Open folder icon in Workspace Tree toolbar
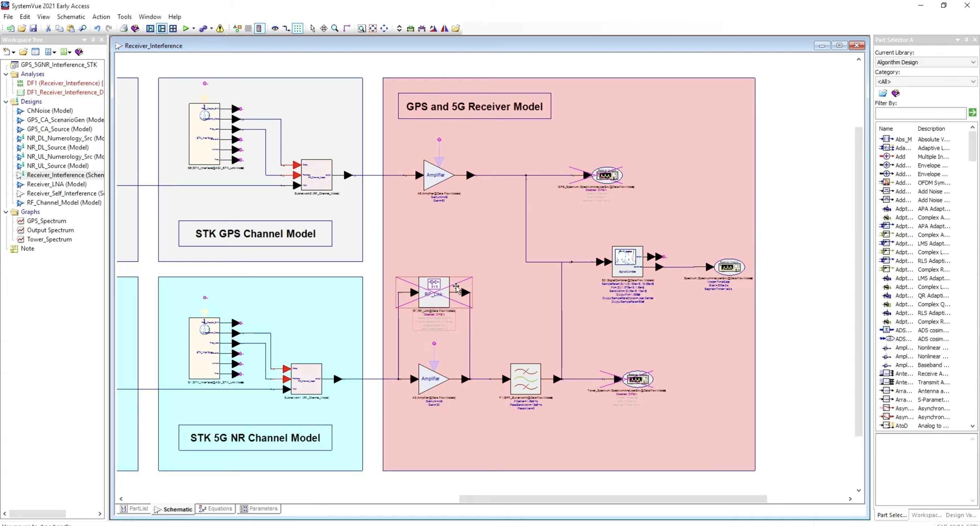Image resolution: width=980 pixels, height=526 pixels. [23, 52]
